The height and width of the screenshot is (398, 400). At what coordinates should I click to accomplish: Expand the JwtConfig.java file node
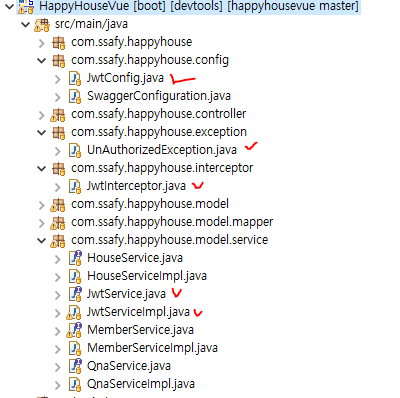tap(58, 79)
